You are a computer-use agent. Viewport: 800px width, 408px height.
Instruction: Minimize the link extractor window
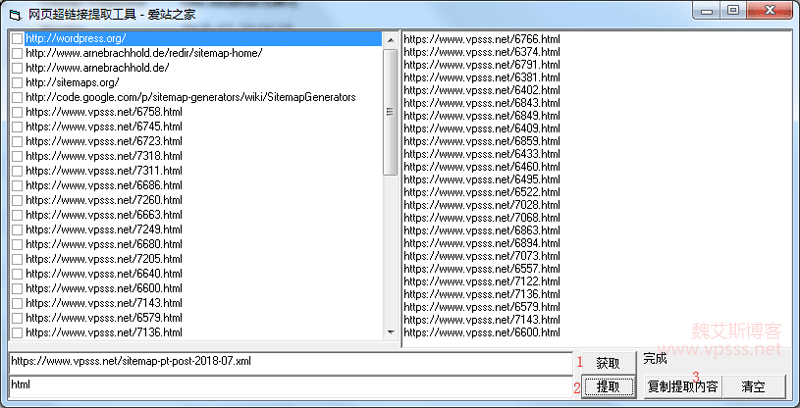pos(709,12)
